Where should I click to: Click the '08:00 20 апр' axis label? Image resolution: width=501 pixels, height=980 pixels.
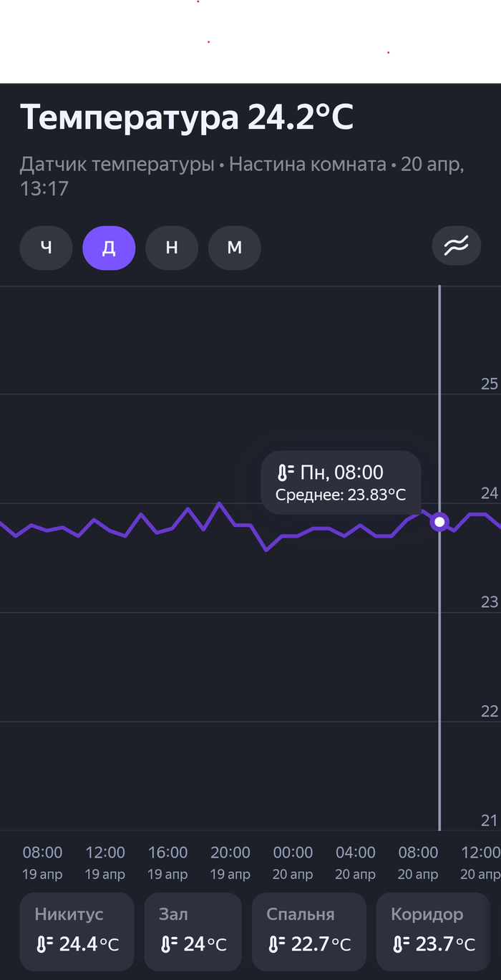pyautogui.click(x=418, y=863)
